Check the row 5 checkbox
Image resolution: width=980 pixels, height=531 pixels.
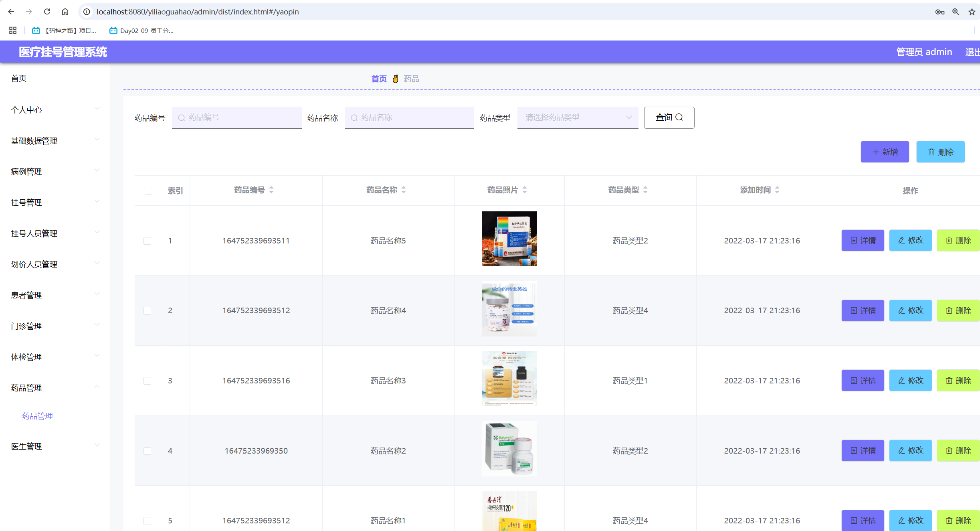click(x=148, y=521)
